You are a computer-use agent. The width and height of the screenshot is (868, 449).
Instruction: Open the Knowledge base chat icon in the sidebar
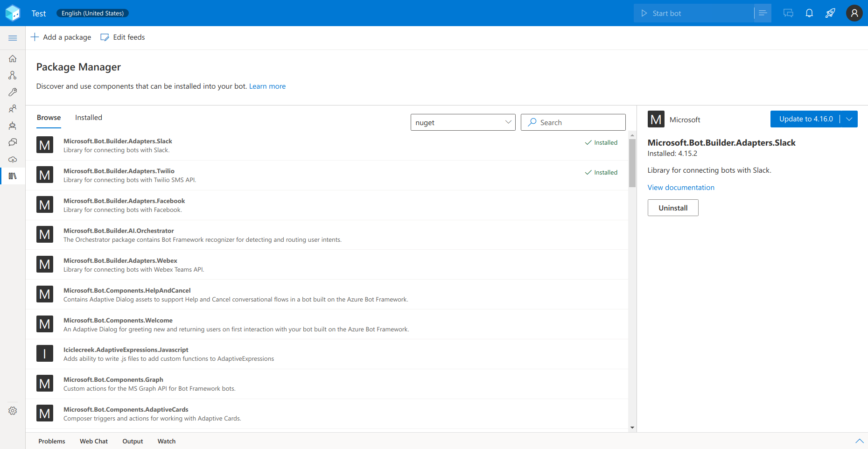tap(13, 142)
